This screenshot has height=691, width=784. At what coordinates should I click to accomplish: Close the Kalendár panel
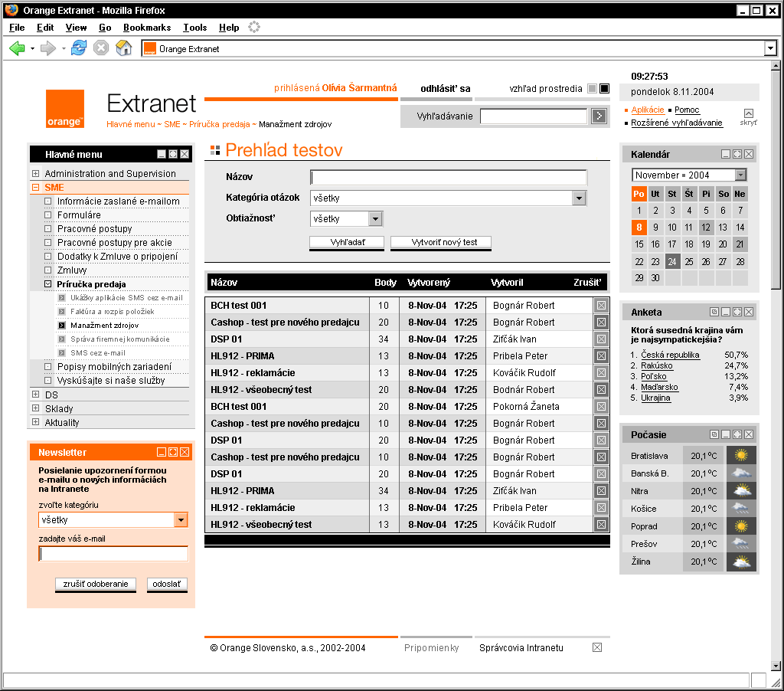pyautogui.click(x=749, y=154)
